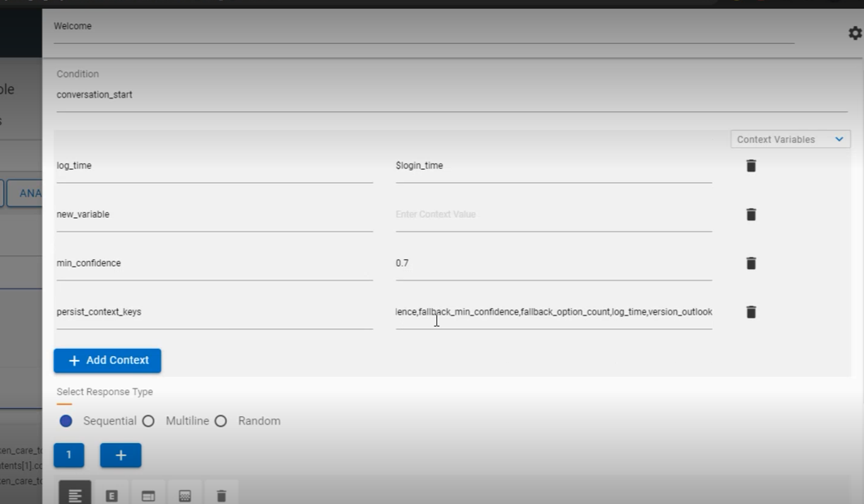864x504 pixels.
Task: Select the 'E' response format icon
Action: click(111, 493)
